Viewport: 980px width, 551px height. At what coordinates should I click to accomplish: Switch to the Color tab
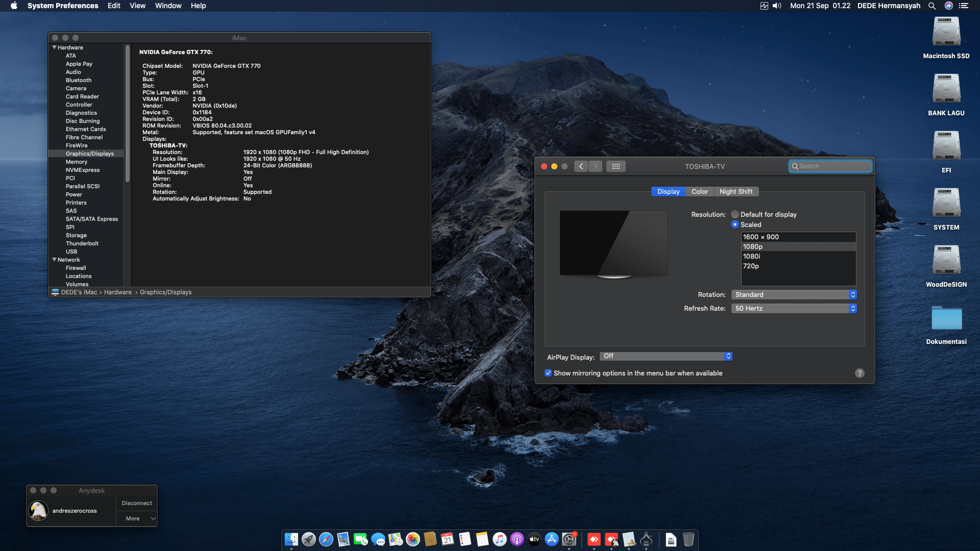(699, 191)
